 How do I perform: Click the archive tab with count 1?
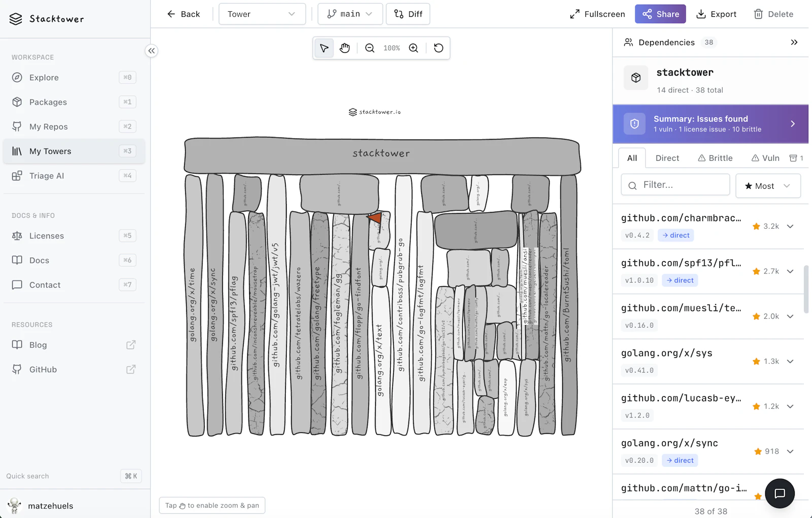pos(796,158)
